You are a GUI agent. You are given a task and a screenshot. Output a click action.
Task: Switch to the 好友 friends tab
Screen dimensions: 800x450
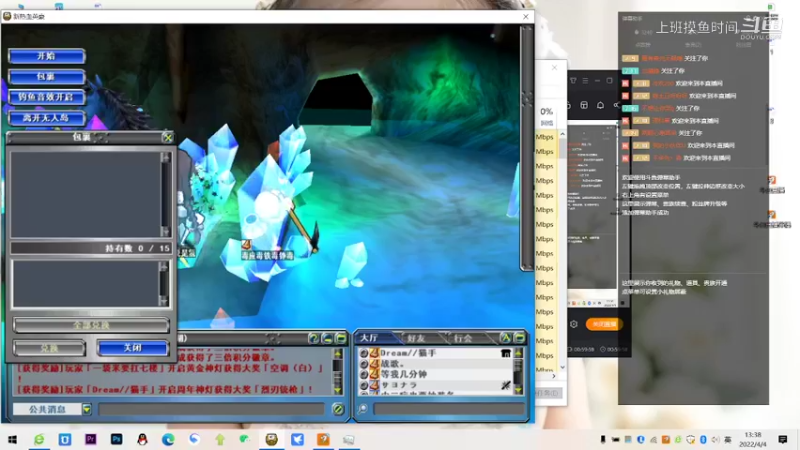[x=416, y=338]
